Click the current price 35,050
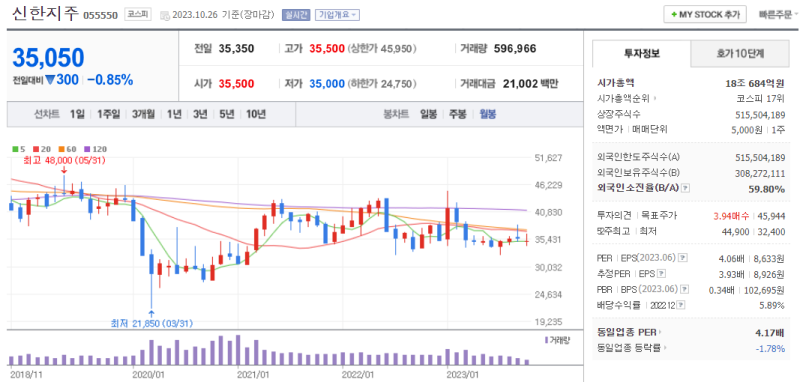This screenshot has width=800, height=382. pyautogui.click(x=48, y=58)
